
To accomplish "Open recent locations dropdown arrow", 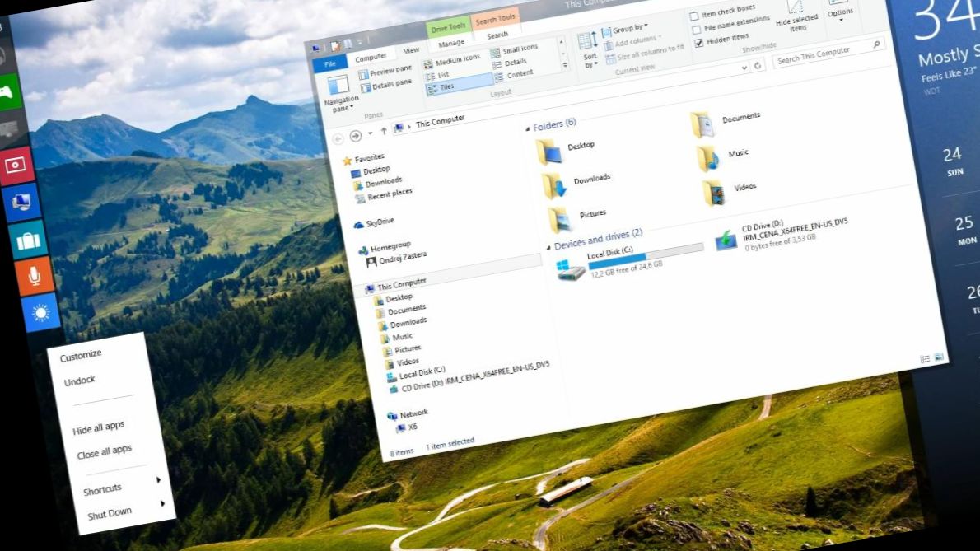I will click(370, 133).
